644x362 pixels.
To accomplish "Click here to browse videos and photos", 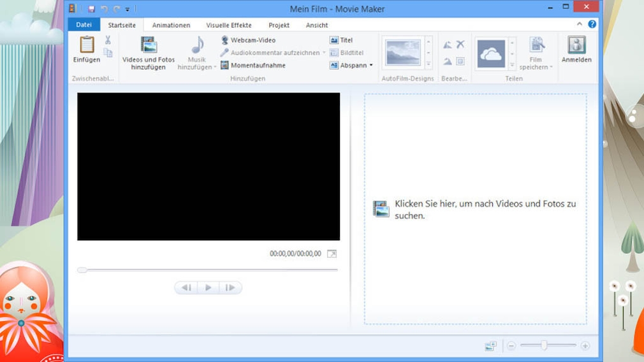I will click(x=475, y=209).
